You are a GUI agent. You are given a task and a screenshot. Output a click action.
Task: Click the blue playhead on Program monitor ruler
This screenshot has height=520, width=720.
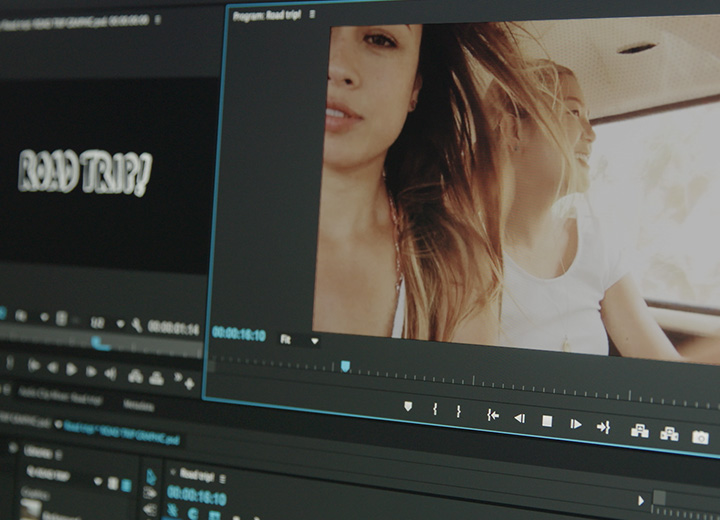[x=345, y=366]
